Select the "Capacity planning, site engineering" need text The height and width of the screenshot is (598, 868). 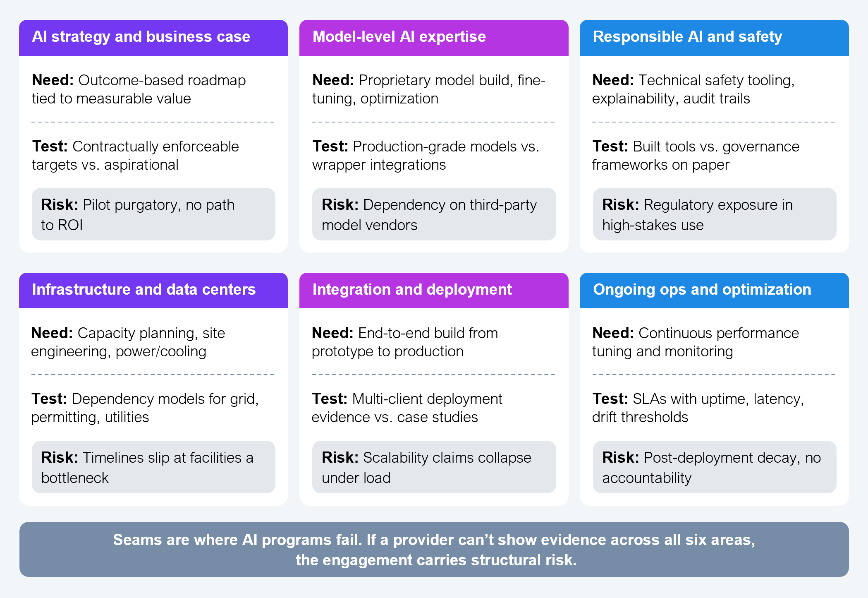(x=128, y=342)
